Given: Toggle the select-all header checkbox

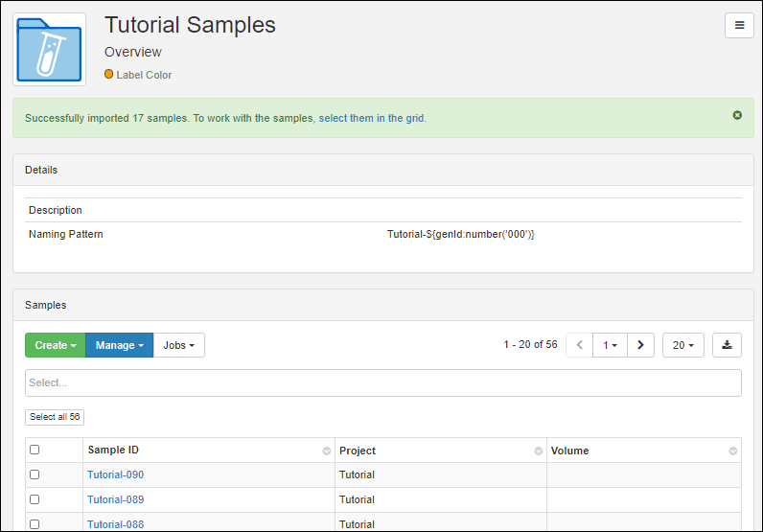Looking at the screenshot, I should 35,450.
